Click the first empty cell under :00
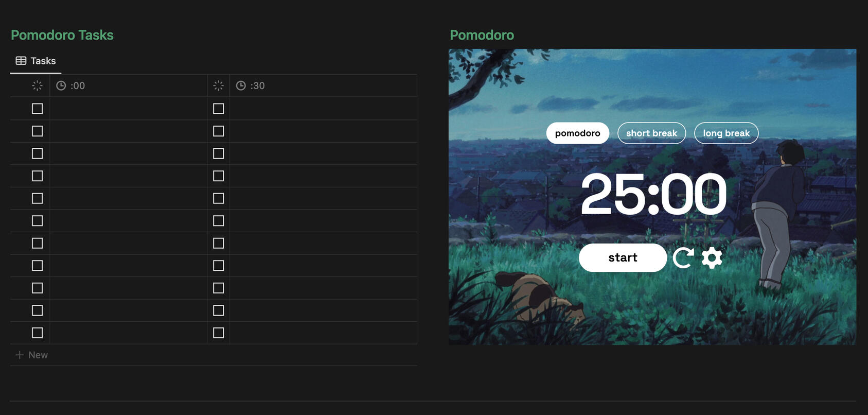Screen dimensions: 868x415 pyautogui.click(x=128, y=109)
